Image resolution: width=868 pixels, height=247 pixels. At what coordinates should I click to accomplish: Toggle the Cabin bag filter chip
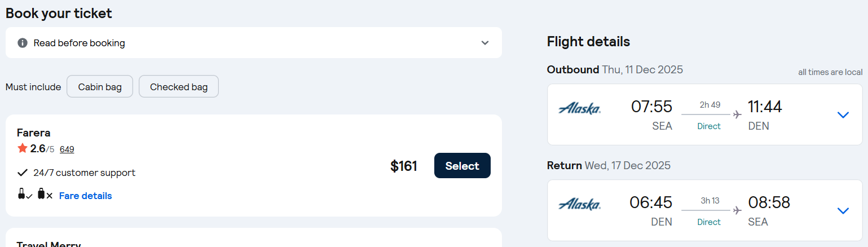(100, 87)
